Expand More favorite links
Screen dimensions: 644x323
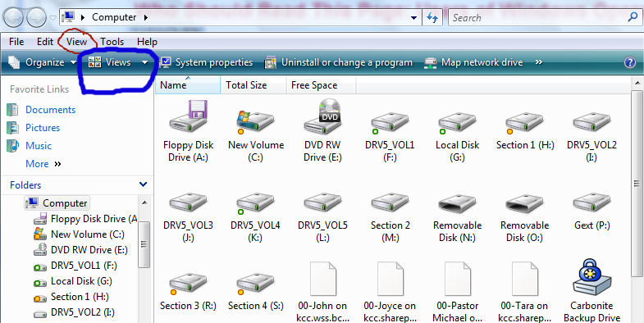(43, 164)
